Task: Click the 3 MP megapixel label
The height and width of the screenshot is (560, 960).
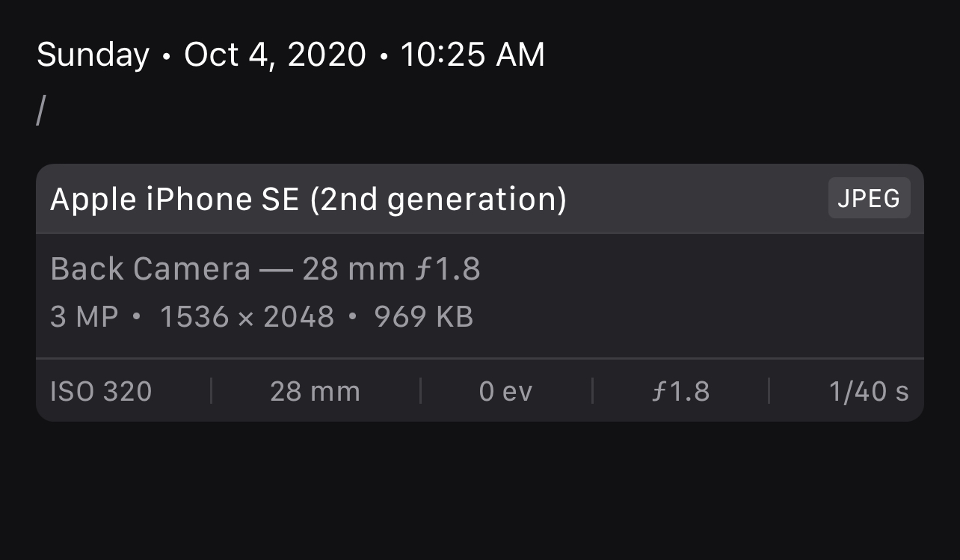Action: 84,317
